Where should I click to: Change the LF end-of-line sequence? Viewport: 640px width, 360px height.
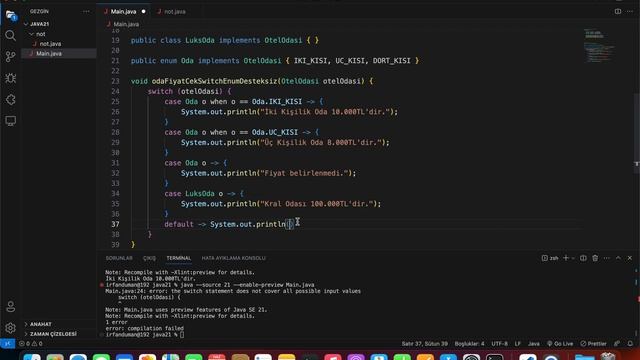tap(518, 344)
